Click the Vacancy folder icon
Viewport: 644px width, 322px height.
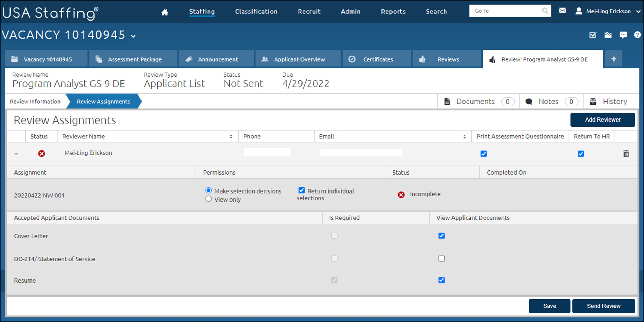[15, 59]
